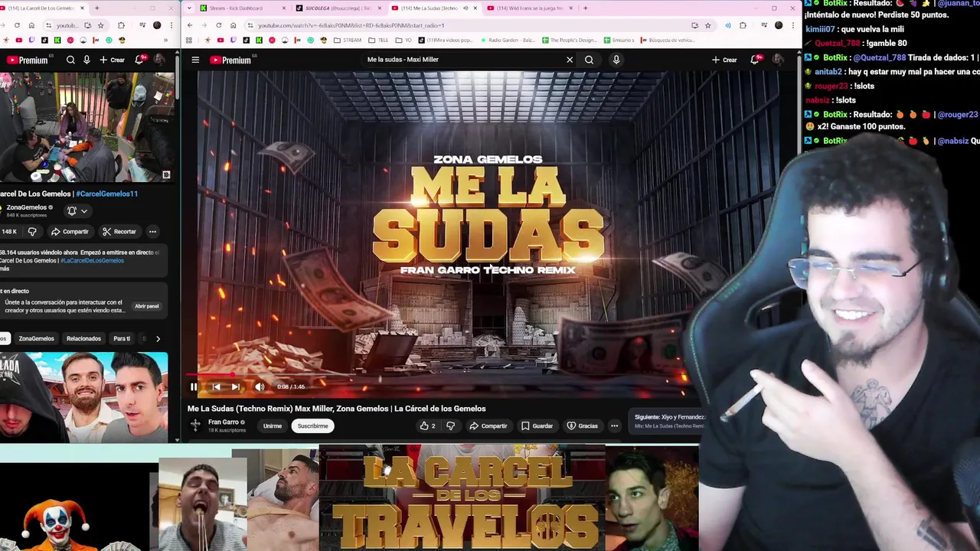Viewport: 980px width, 551px height.
Task: Open live chat with Abrir panel
Action: coord(147,306)
